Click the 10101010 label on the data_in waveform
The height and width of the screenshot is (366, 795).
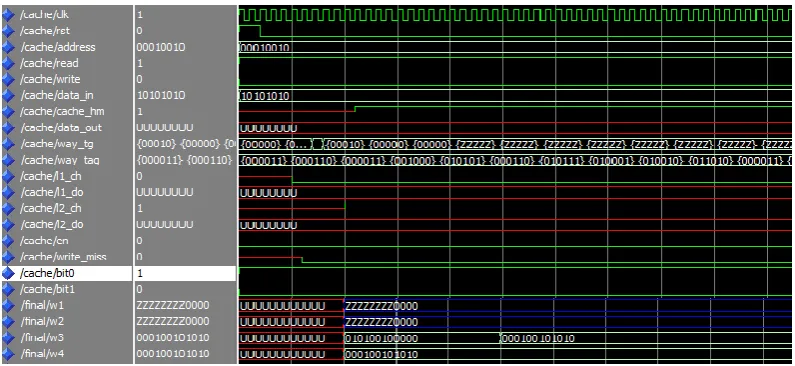(x=264, y=96)
